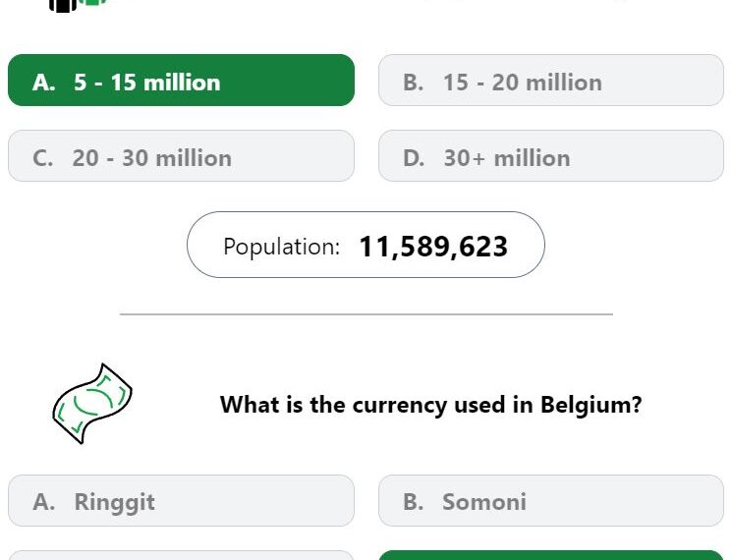Click the Population result pill
Image resolution: width=731 pixels, height=560 pixels.
365,245
